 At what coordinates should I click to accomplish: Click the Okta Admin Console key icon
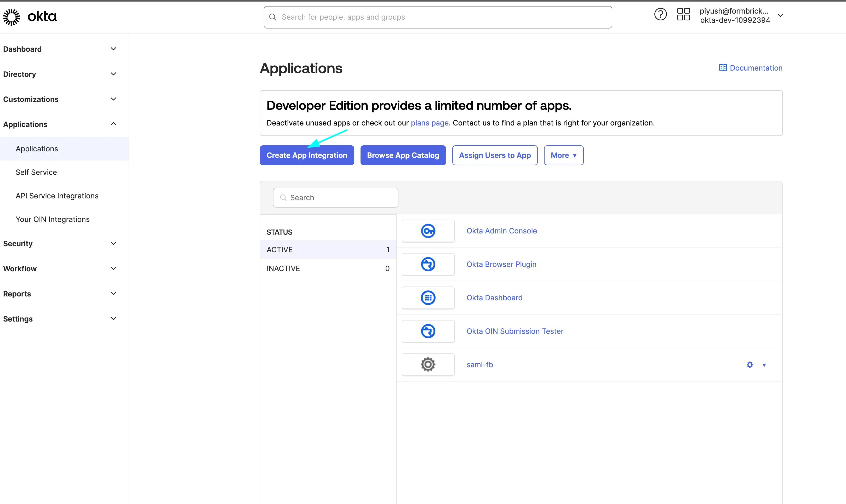tap(428, 231)
